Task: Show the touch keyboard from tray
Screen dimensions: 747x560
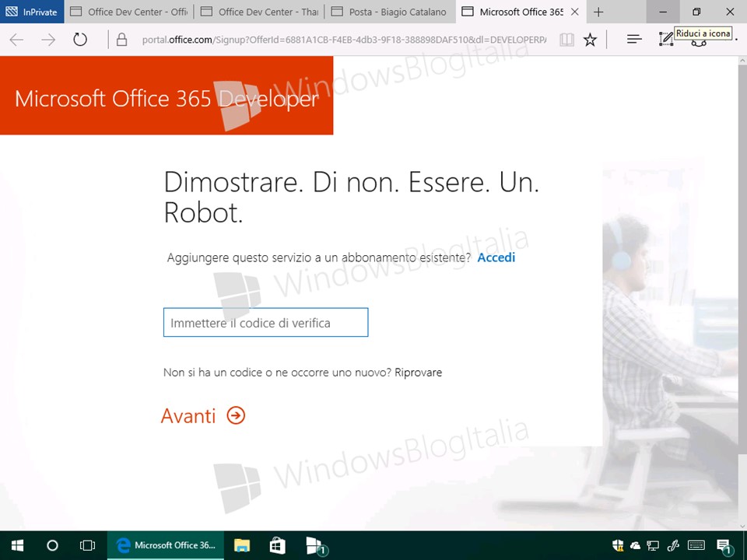Action: [x=696, y=546]
